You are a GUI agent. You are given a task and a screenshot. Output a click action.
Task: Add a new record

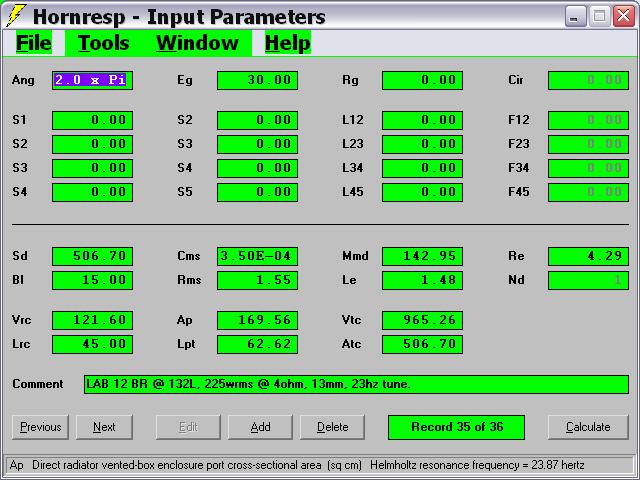coord(260,427)
